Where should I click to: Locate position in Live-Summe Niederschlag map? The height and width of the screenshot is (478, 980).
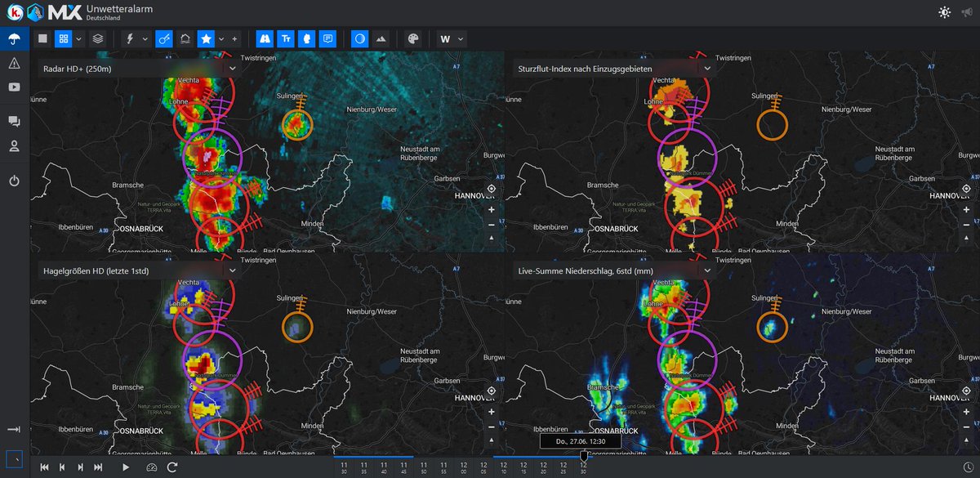coord(967,392)
